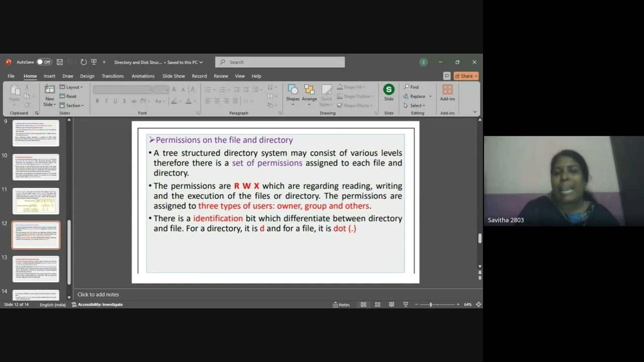Open the Comments pane icon
The width and height of the screenshot is (644, 362).
pos(446,76)
